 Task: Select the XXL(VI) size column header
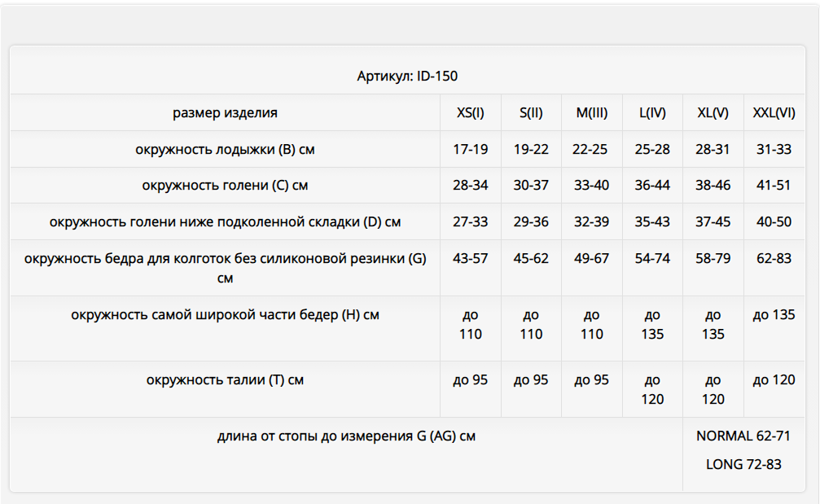(x=774, y=113)
